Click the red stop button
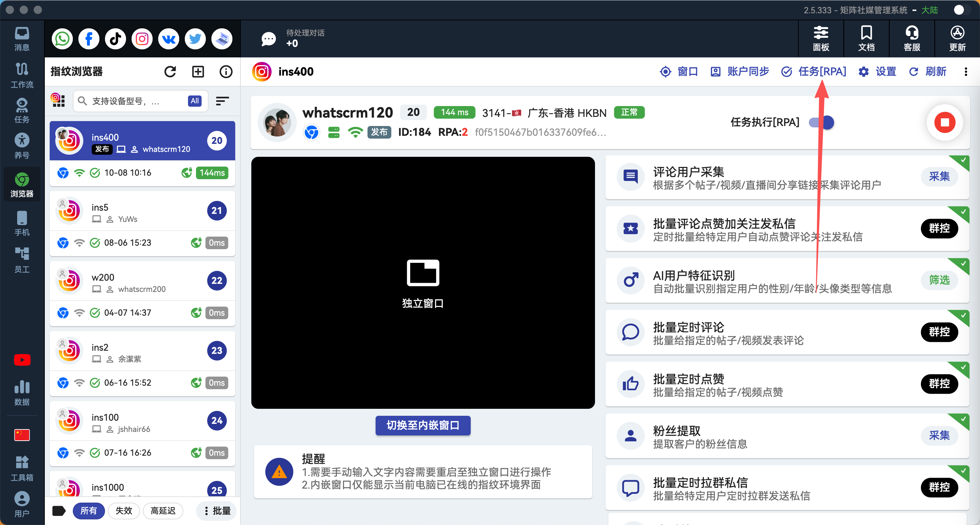 [944, 122]
